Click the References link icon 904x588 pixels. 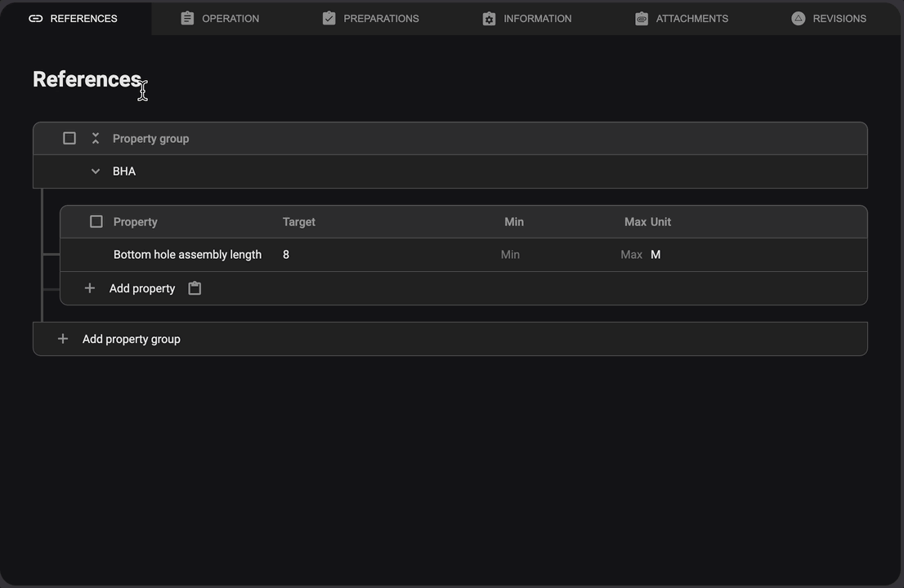(x=35, y=17)
